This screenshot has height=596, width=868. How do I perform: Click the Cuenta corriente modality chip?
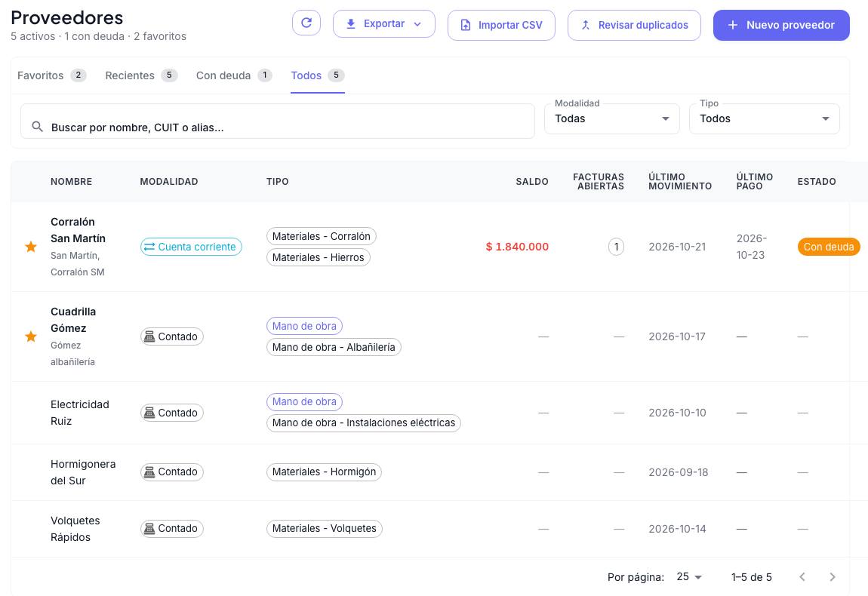191,247
